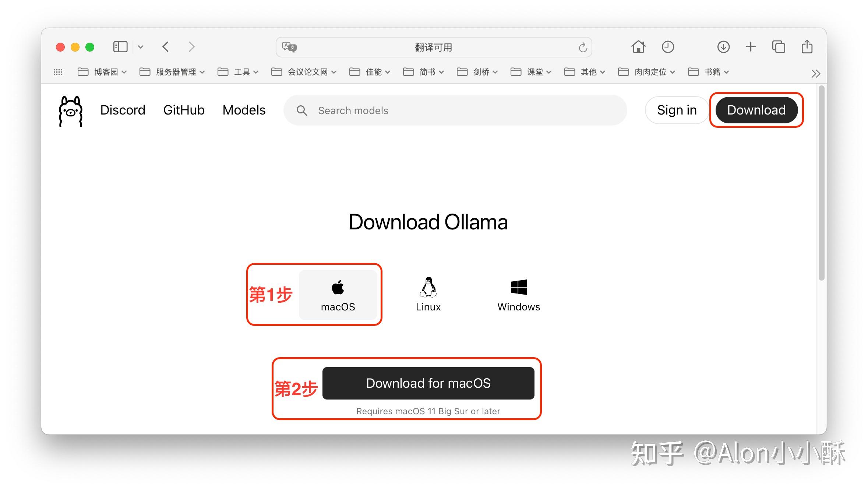Image resolution: width=868 pixels, height=489 pixels.
Task: Open tab overview with overlapping squares icon
Action: pos(778,47)
